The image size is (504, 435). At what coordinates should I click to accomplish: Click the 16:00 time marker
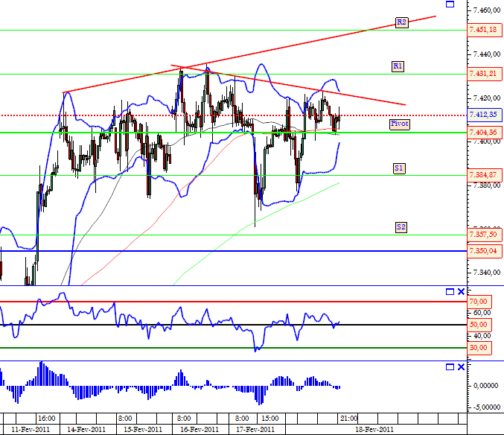(x=47, y=419)
